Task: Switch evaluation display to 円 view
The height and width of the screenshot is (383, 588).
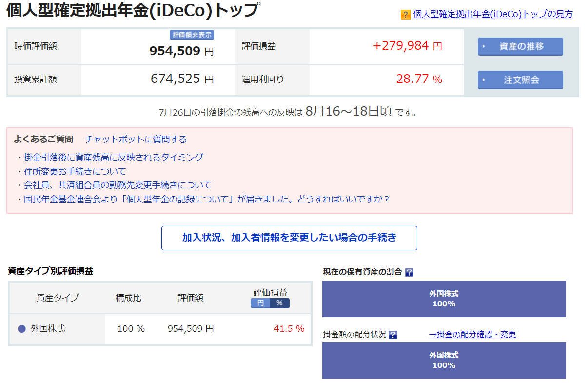Action: [x=261, y=303]
